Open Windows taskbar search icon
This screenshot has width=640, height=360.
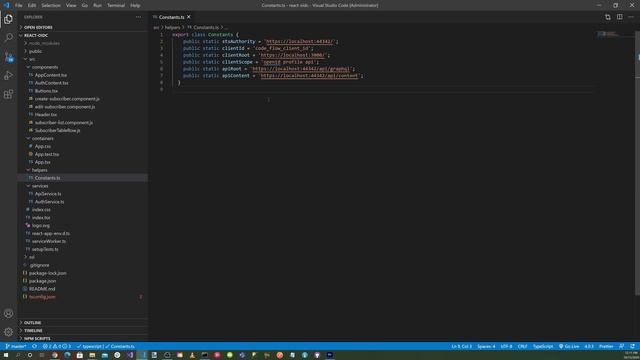point(18,355)
